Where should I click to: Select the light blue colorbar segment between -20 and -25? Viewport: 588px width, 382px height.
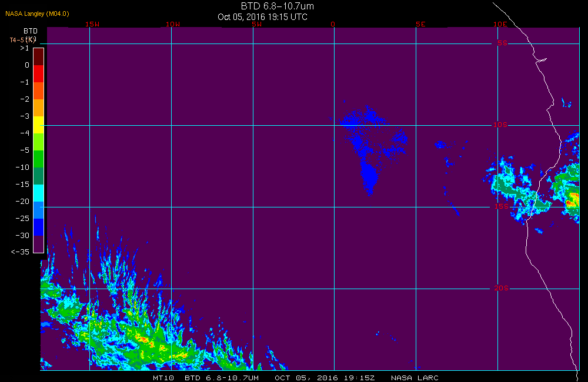point(39,210)
